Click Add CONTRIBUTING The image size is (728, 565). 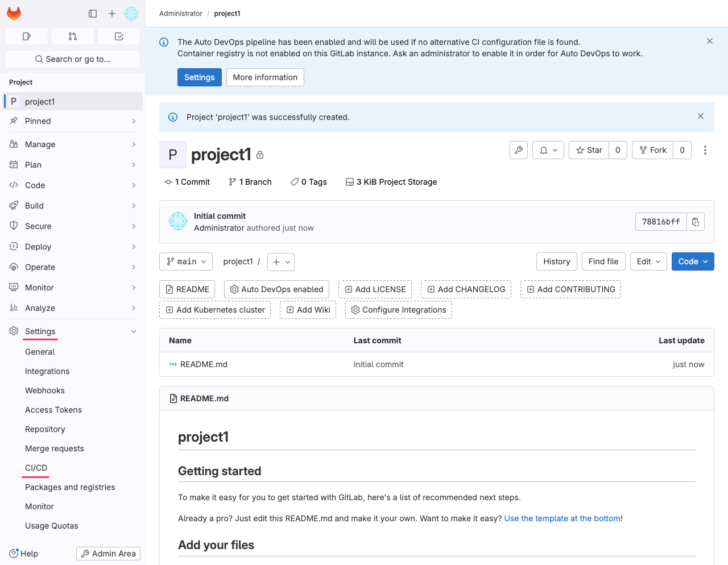(x=571, y=289)
